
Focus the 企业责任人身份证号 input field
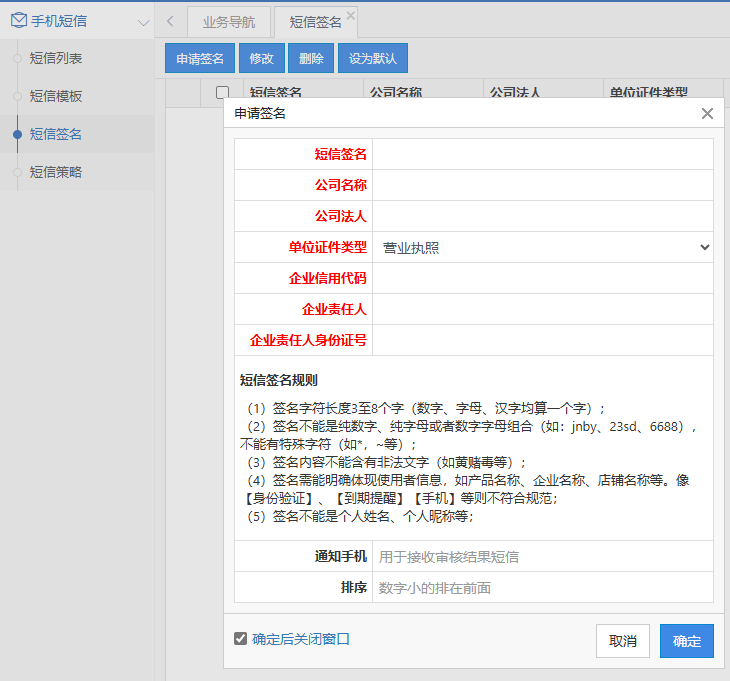[542, 340]
